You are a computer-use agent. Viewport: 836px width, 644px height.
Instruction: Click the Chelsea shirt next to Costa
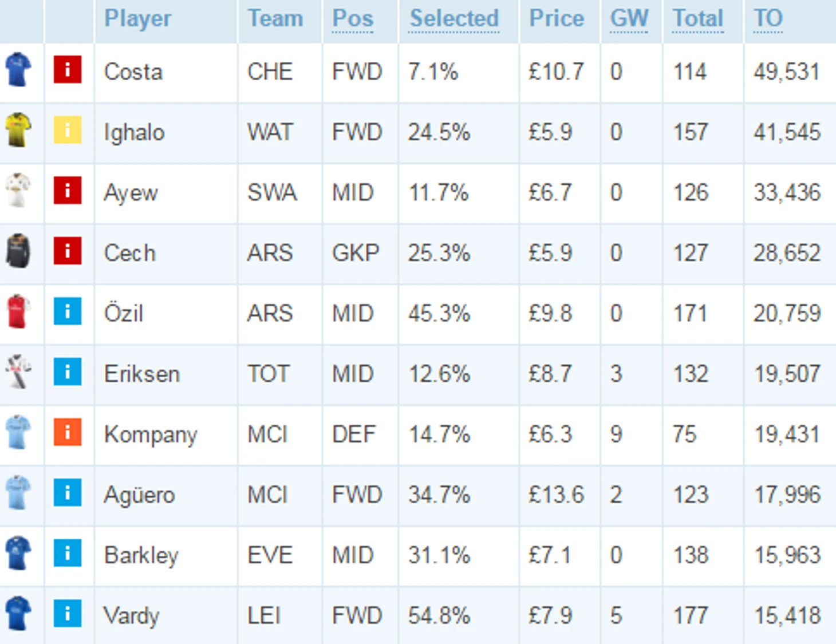pos(18,70)
